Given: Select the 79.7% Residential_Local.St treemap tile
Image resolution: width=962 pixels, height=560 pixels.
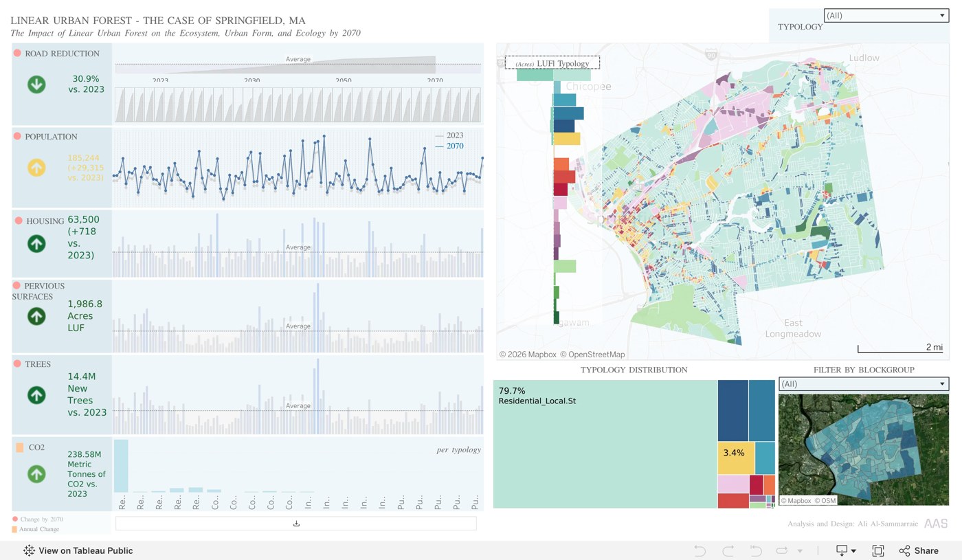Looking at the screenshot, I should [x=605, y=444].
